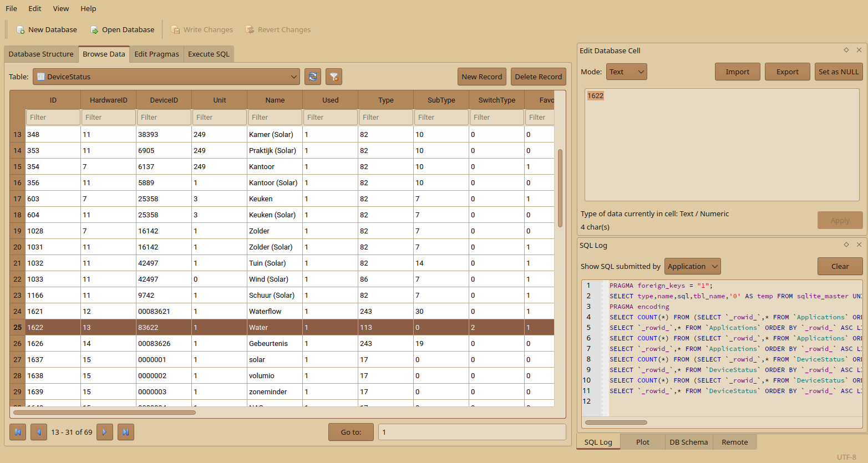Open the Show SQL submitted by dropdown

[x=693, y=266]
